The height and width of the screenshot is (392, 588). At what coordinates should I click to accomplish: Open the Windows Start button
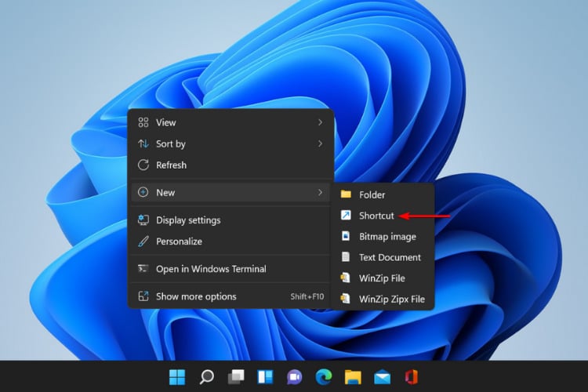177,377
